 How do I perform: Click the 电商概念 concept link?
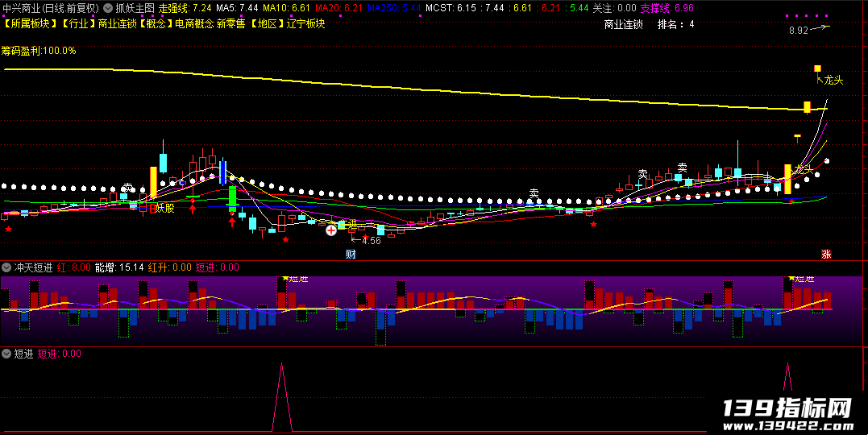coord(194,24)
